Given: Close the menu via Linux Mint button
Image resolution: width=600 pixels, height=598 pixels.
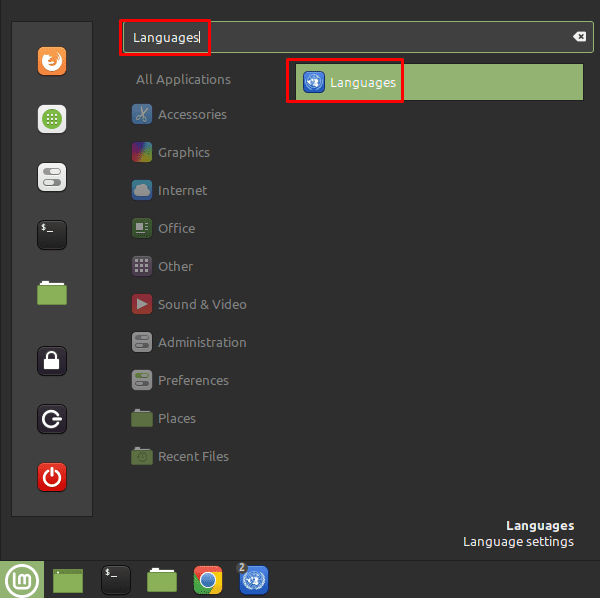Looking at the screenshot, I should (x=22, y=580).
